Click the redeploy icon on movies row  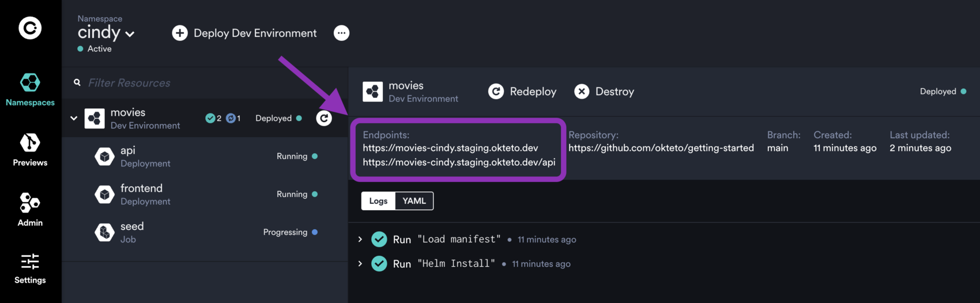324,118
